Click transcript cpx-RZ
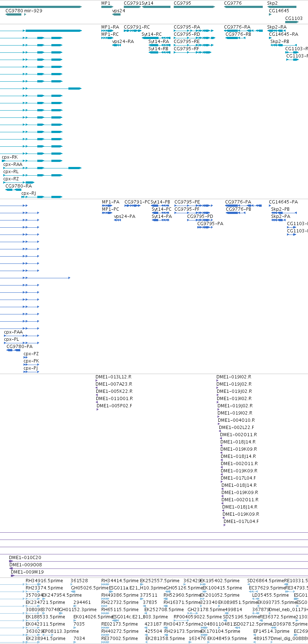The height and width of the screenshot is (644, 308). pos(11,179)
